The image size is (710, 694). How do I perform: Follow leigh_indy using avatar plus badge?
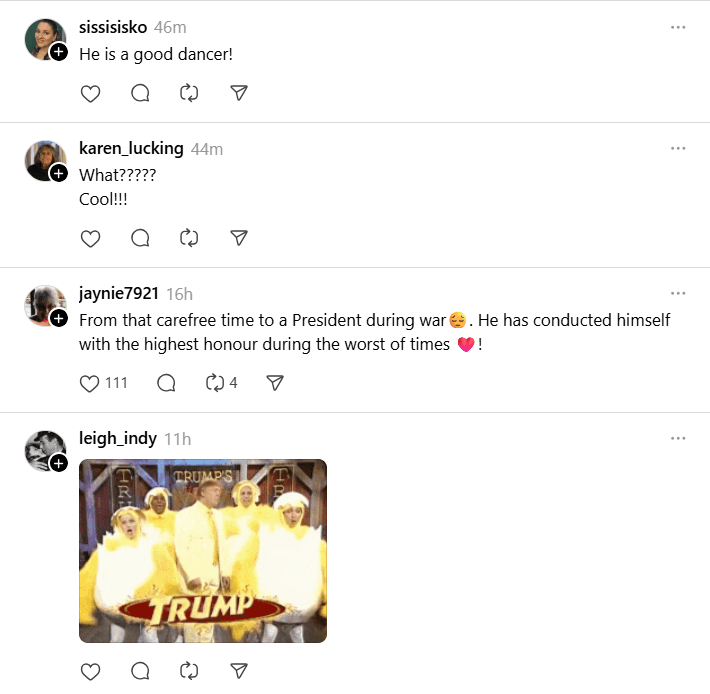click(x=59, y=463)
